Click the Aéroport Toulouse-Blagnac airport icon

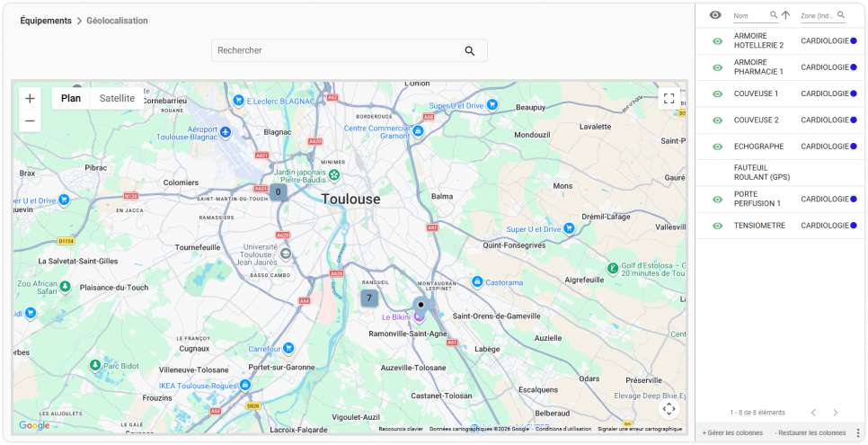[x=225, y=132]
